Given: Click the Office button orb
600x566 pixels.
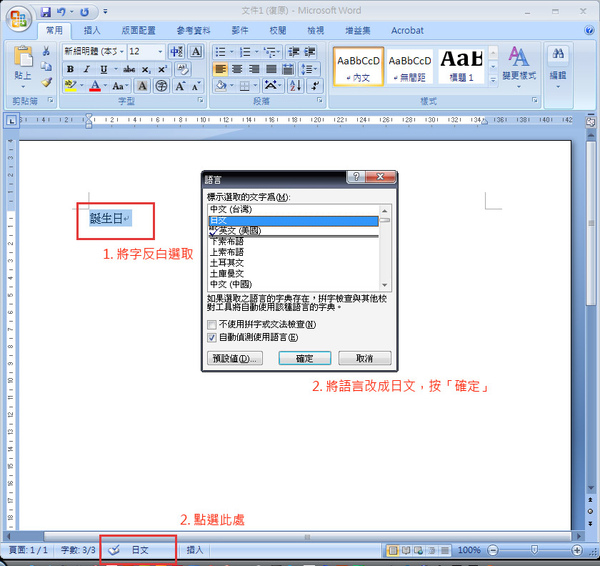Looking at the screenshot, I should pyautogui.click(x=18, y=18).
